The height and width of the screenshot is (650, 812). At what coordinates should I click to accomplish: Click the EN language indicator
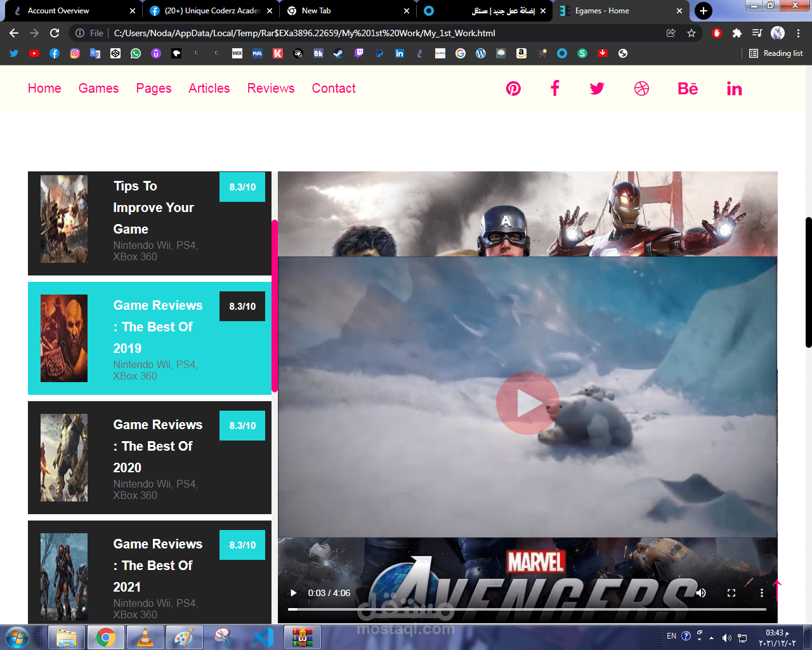672,636
